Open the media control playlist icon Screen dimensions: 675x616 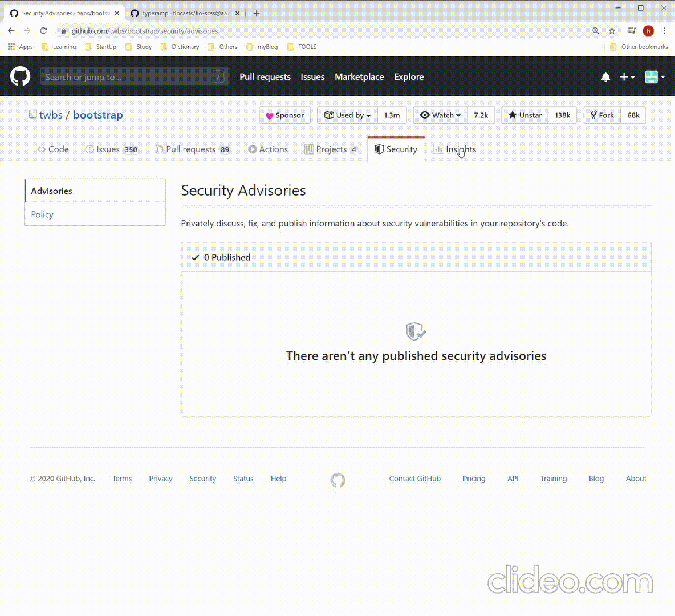pos(632,31)
